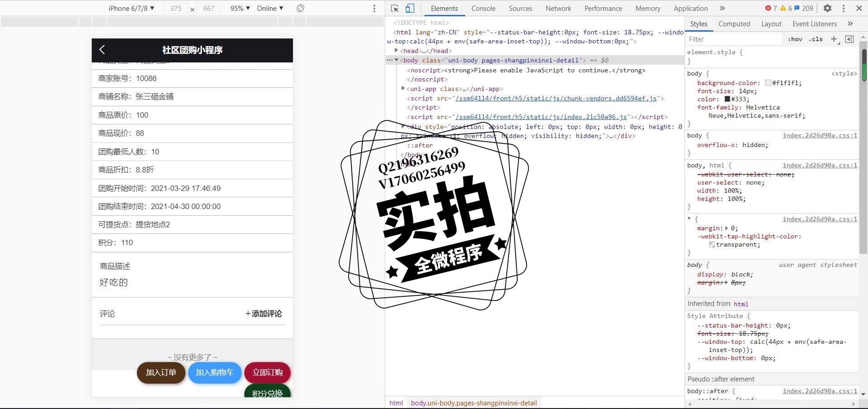
Task: Open the Application tab
Action: [691, 8]
